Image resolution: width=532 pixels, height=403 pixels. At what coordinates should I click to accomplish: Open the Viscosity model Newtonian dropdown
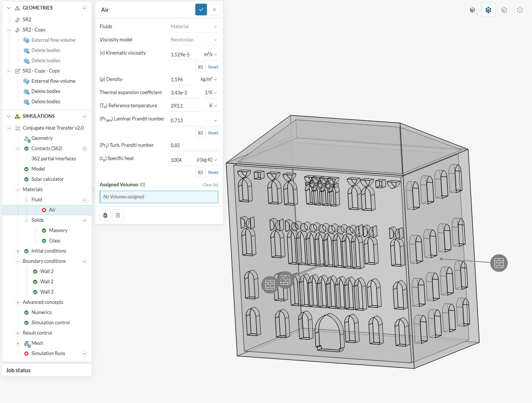point(193,40)
